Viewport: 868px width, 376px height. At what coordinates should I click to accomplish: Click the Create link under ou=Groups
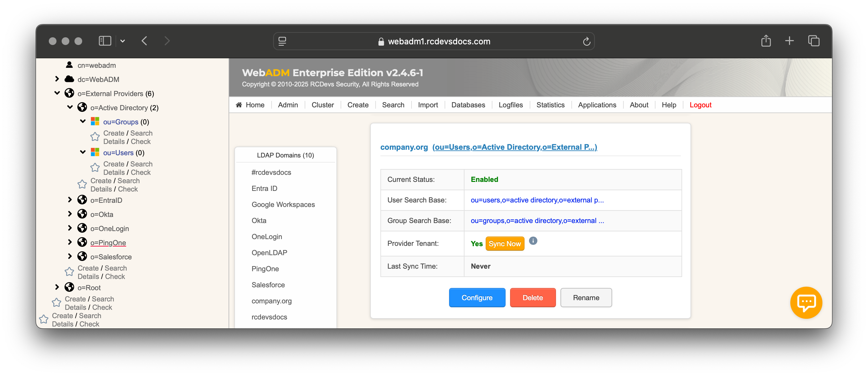(x=114, y=133)
